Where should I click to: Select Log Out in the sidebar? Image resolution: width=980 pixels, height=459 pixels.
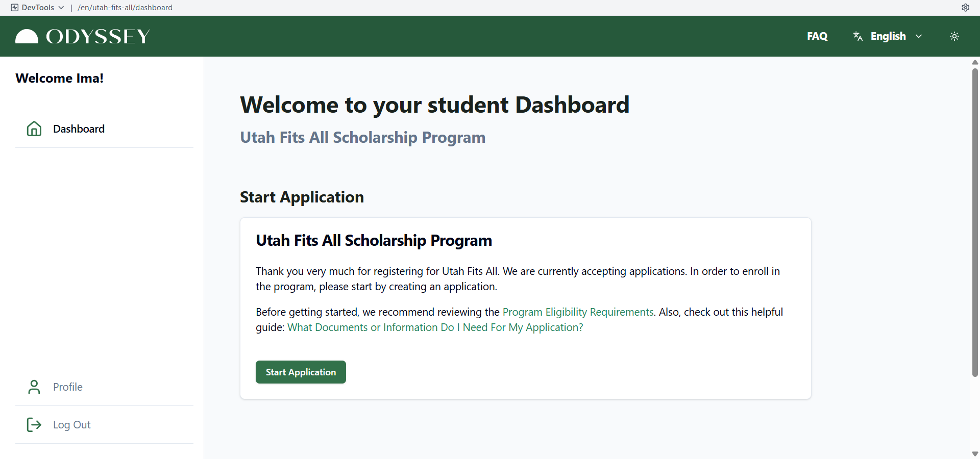pyautogui.click(x=104, y=425)
